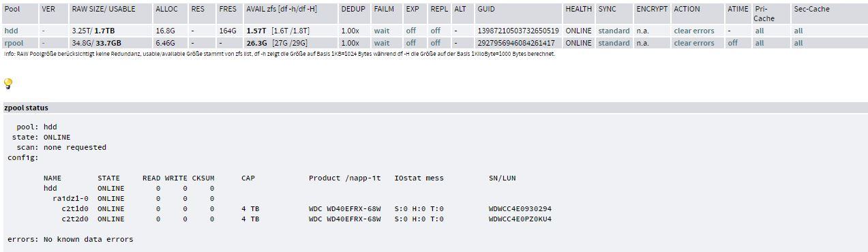This screenshot has height=252, width=868.
Task: Click serial number WDWCC4E0PZ0KU4
Action: [520, 219]
